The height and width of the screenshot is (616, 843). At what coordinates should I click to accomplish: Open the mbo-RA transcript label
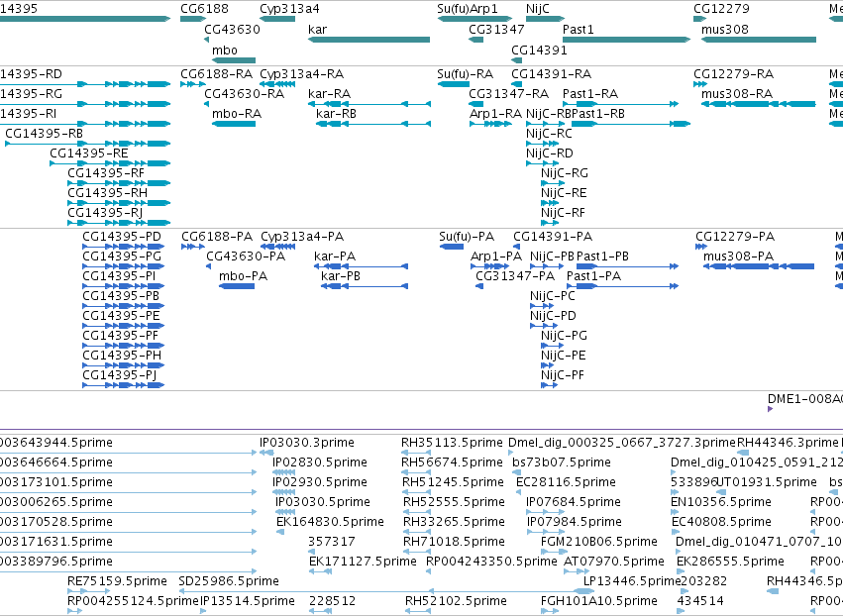point(237,114)
